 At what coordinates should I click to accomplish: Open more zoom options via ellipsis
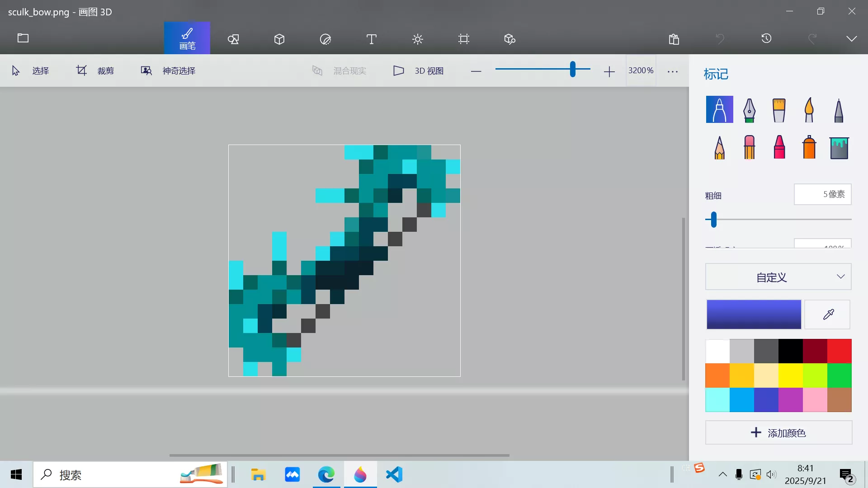pos(673,71)
